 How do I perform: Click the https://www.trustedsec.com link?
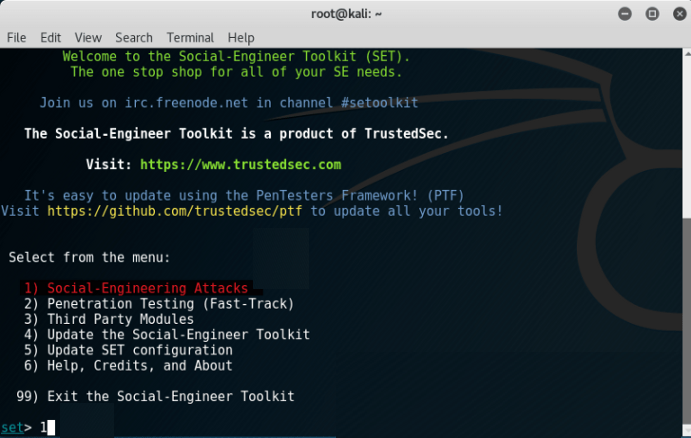(240, 164)
